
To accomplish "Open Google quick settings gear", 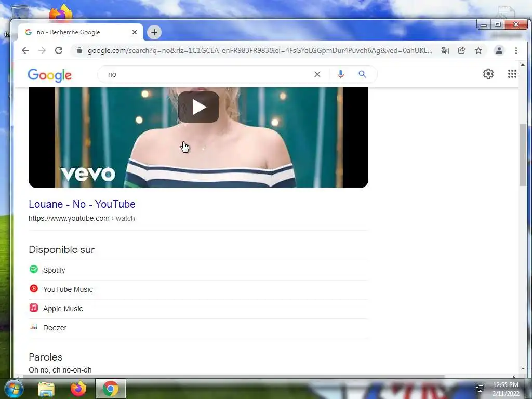I will pos(488,74).
